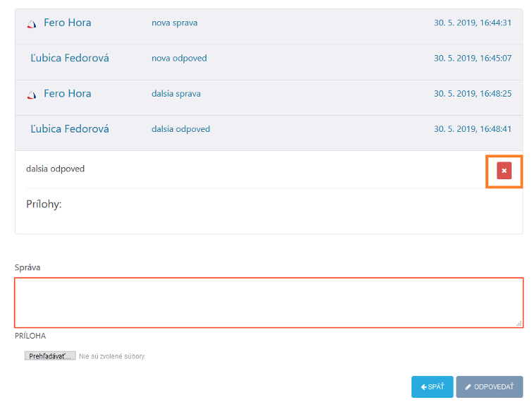Click the timestamp 30. 5. 2019, 16:45:07
This screenshot has height=402, width=532.
click(472, 58)
